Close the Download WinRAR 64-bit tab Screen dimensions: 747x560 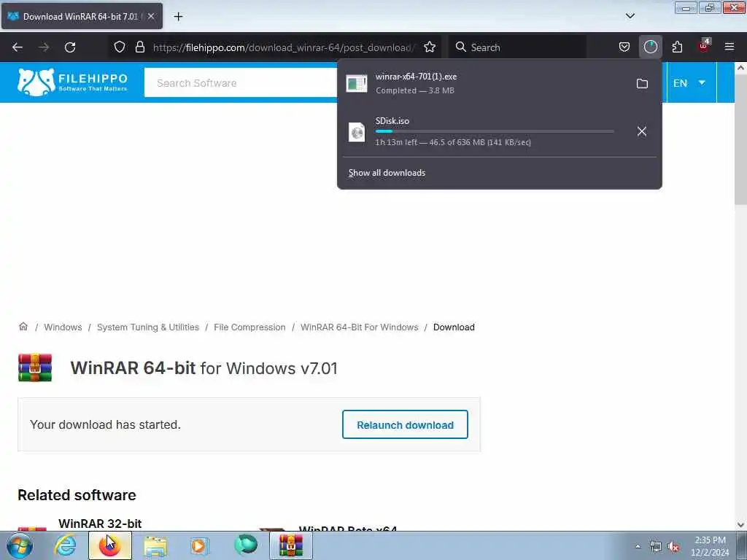coord(151,16)
